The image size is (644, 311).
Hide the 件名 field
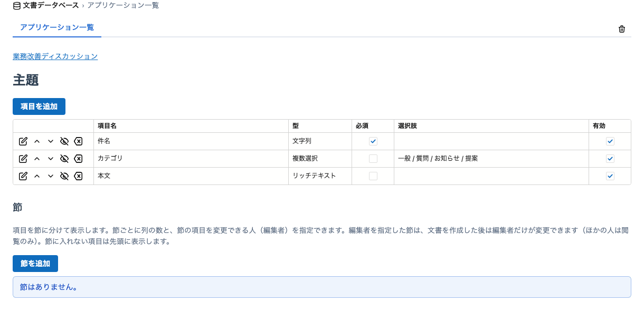[64, 141]
